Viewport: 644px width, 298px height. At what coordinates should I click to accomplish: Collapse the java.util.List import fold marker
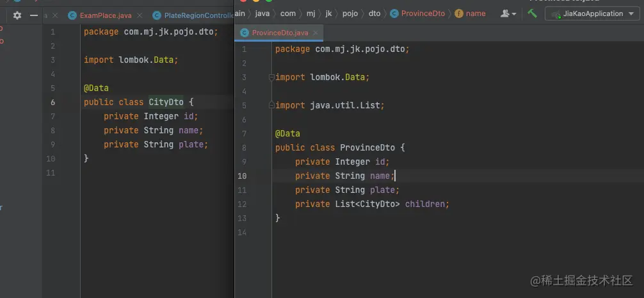pos(271,106)
